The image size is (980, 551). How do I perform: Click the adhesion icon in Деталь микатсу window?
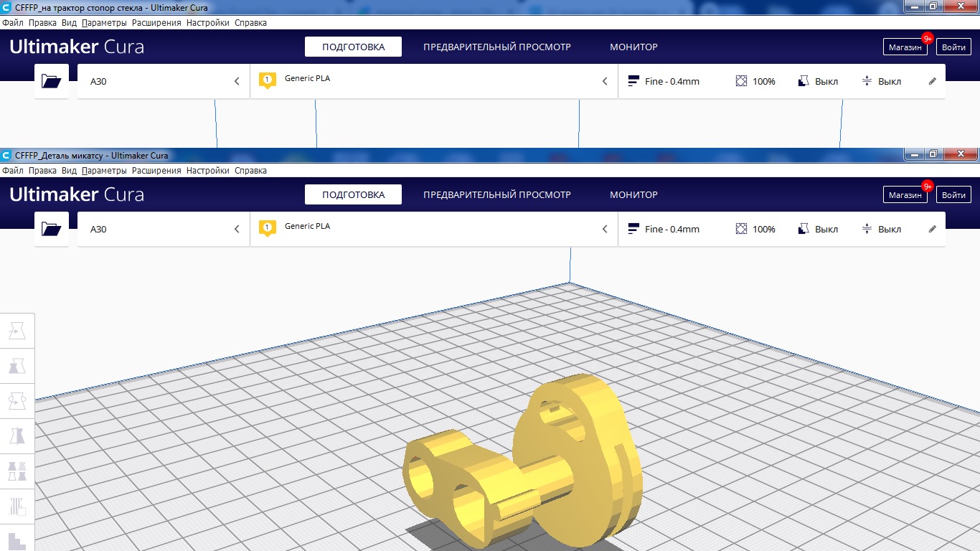(x=867, y=229)
